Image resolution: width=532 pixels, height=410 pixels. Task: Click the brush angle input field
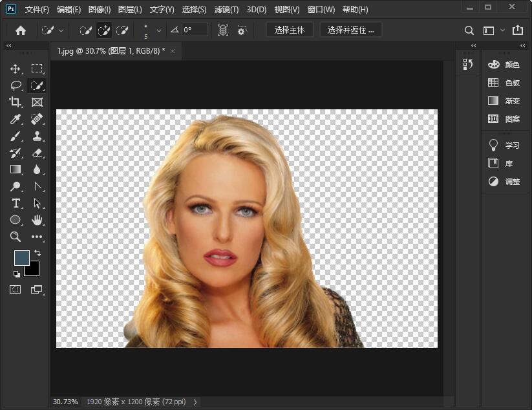[x=195, y=30]
